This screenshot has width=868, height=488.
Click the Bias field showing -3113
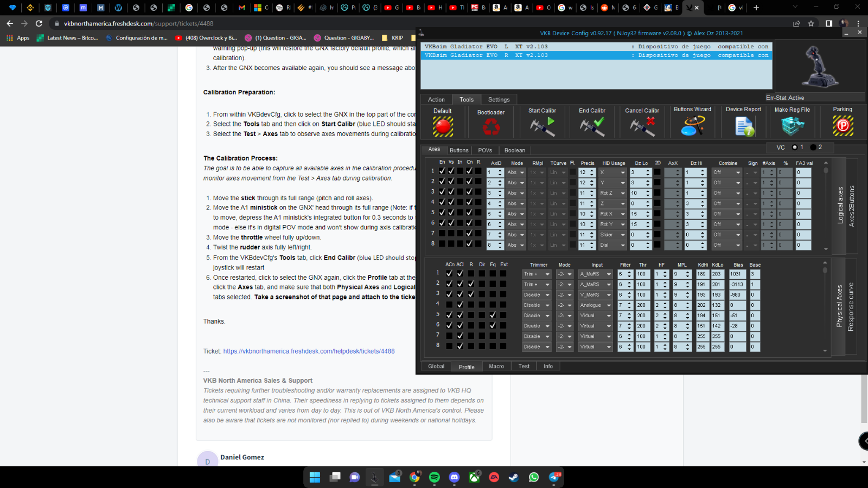738,284
